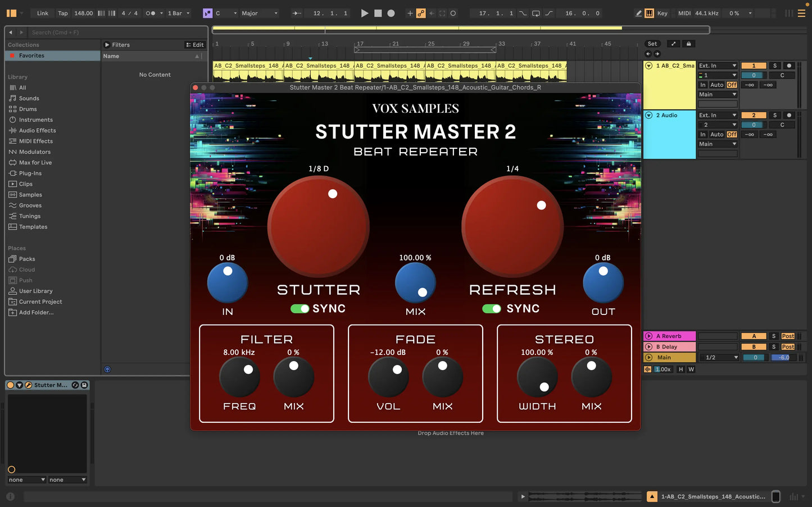Click Add Folder... in Places

37,312
